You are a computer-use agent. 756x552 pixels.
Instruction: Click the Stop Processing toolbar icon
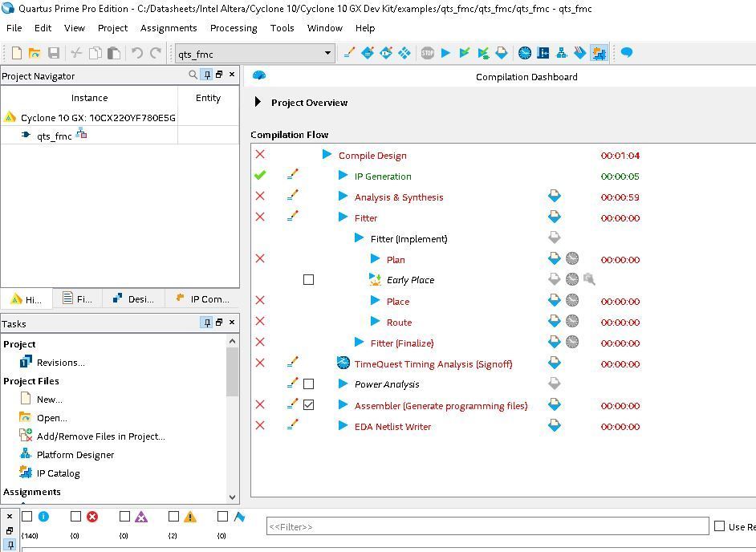(x=427, y=53)
